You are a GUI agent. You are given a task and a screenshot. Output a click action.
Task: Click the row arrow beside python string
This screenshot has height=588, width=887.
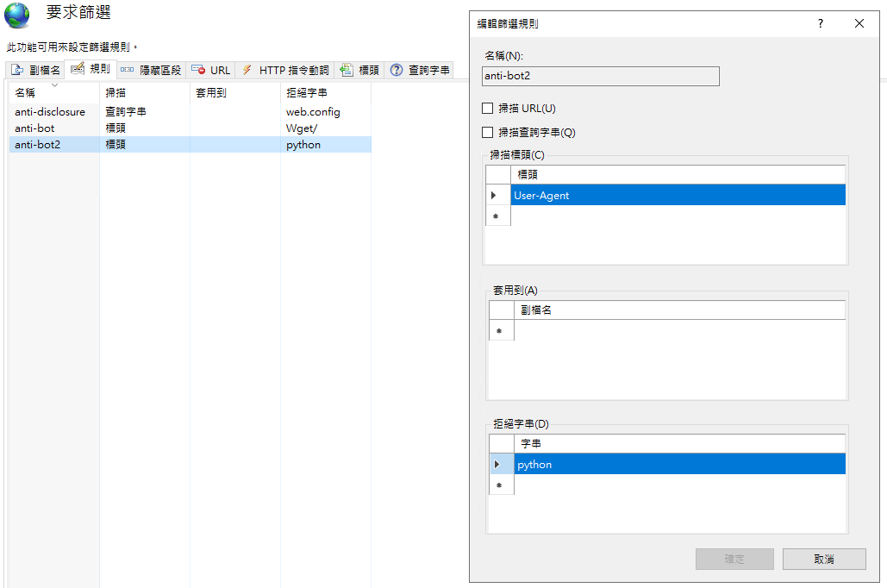point(497,465)
